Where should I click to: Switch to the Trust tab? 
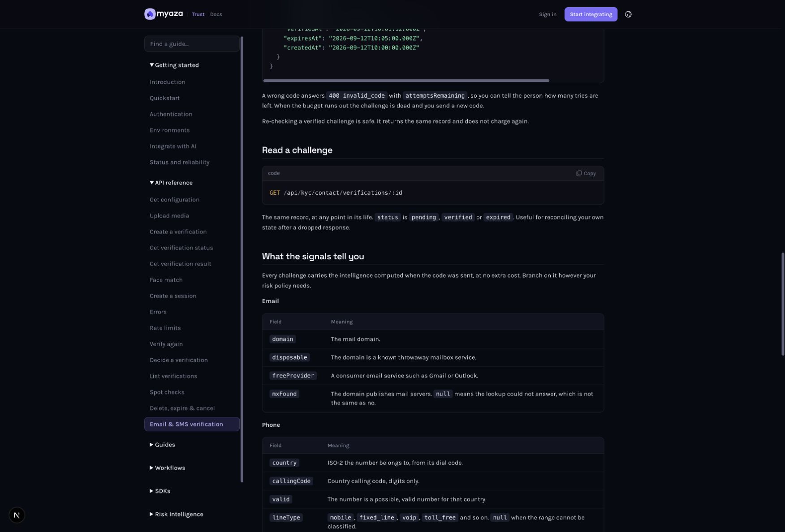pyautogui.click(x=198, y=14)
